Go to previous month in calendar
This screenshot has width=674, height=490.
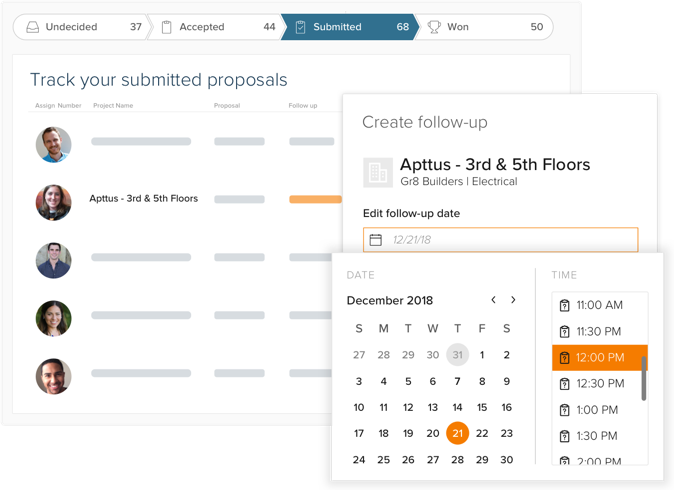click(493, 300)
